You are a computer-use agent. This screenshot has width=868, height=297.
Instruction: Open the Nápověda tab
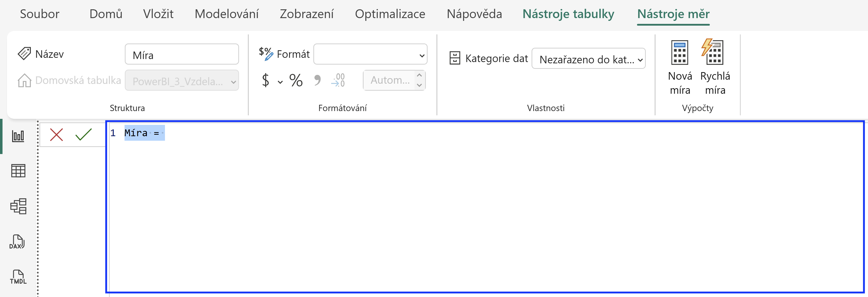(x=474, y=14)
